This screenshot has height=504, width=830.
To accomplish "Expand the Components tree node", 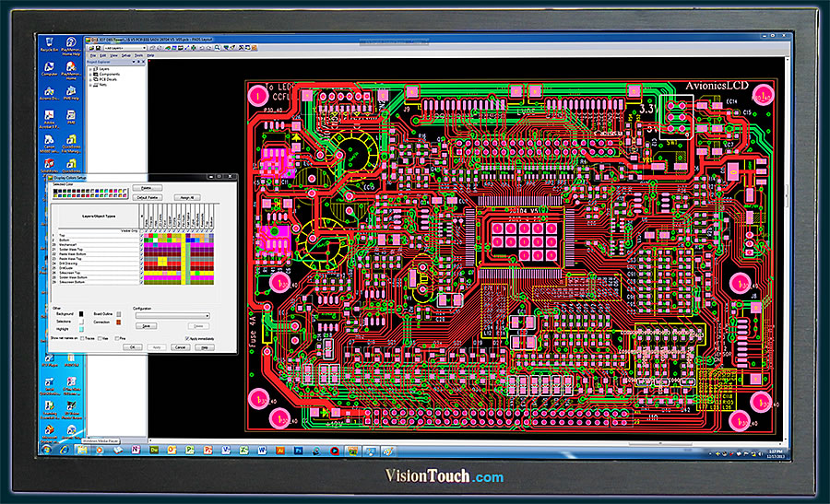I will (90, 76).
